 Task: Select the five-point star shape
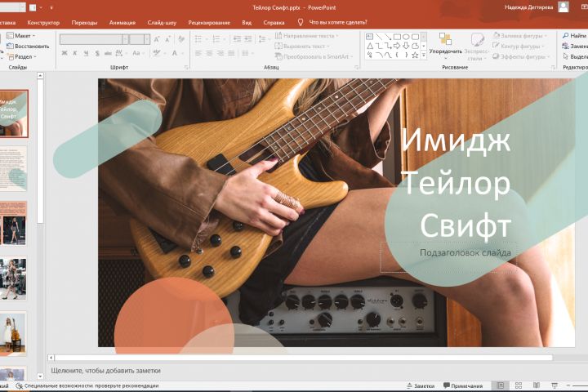click(x=415, y=56)
